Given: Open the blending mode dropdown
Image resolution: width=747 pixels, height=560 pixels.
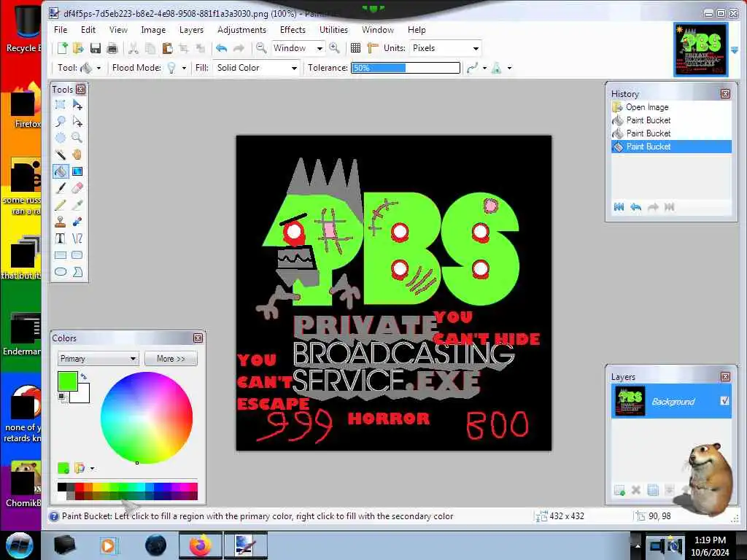Looking at the screenshot, I should 509,68.
